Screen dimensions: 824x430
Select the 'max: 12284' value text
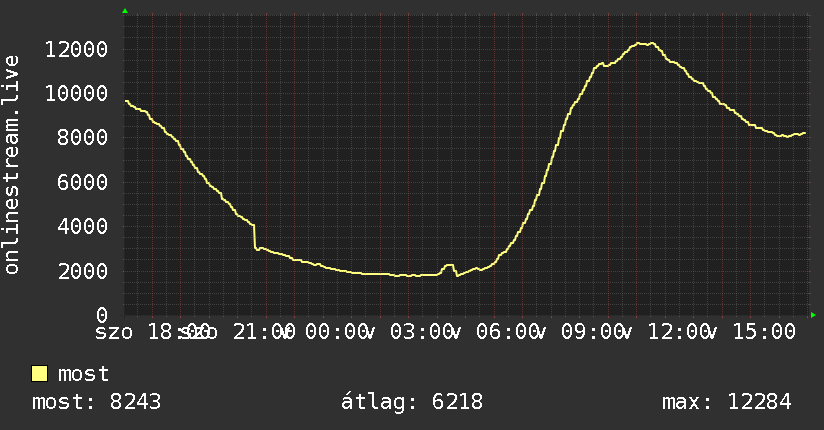[x=726, y=402]
